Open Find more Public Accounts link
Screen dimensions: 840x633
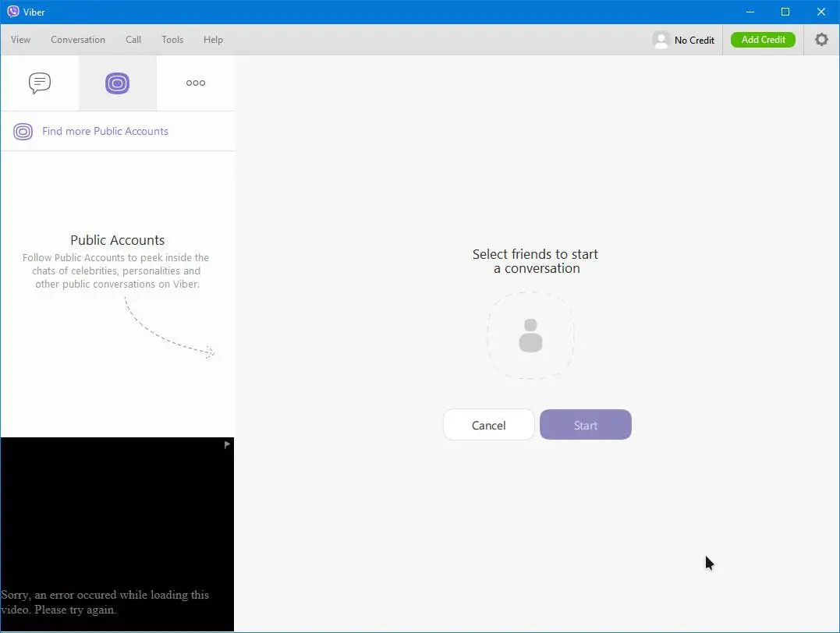105,131
